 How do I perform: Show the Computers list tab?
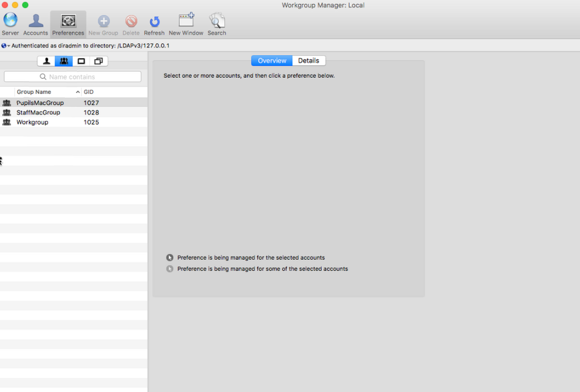(x=81, y=61)
